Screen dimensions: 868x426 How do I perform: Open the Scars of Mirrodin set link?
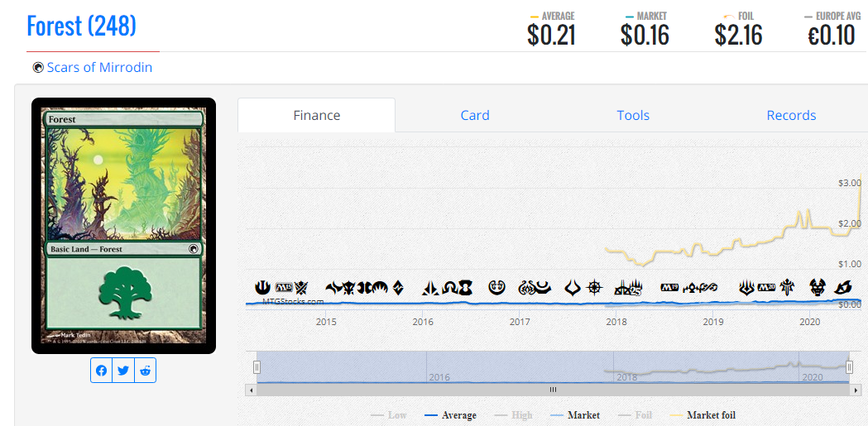(99, 68)
